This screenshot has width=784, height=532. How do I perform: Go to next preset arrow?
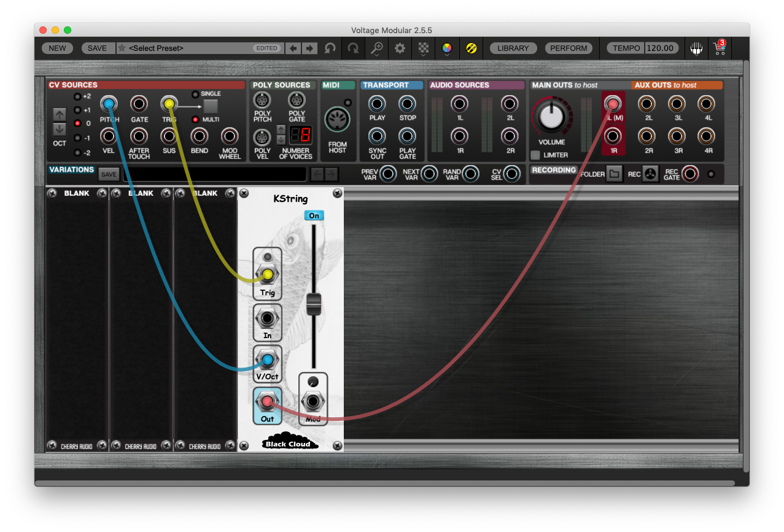pyautogui.click(x=310, y=48)
